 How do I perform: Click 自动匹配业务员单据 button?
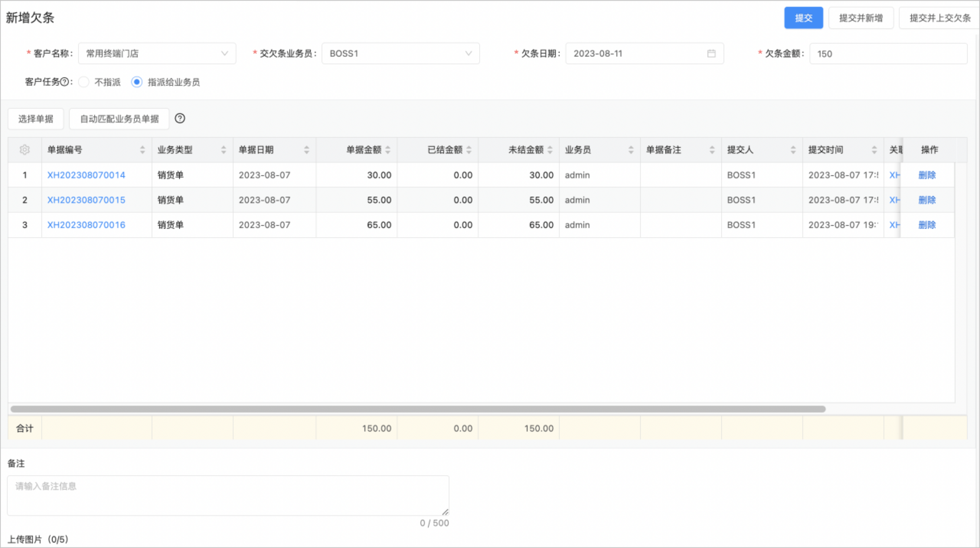(x=119, y=119)
